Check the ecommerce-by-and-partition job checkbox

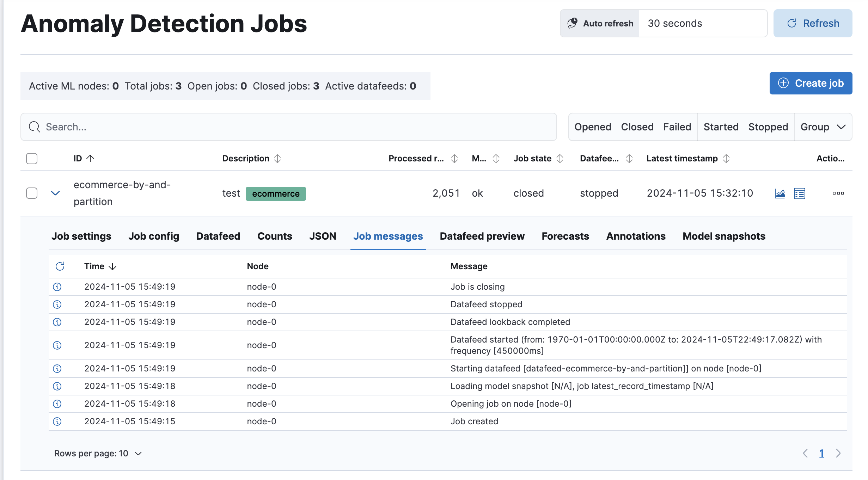pos(32,193)
